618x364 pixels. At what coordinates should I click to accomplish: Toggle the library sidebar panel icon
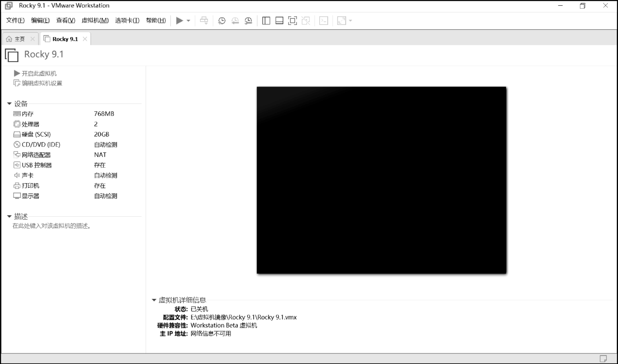[x=266, y=21]
